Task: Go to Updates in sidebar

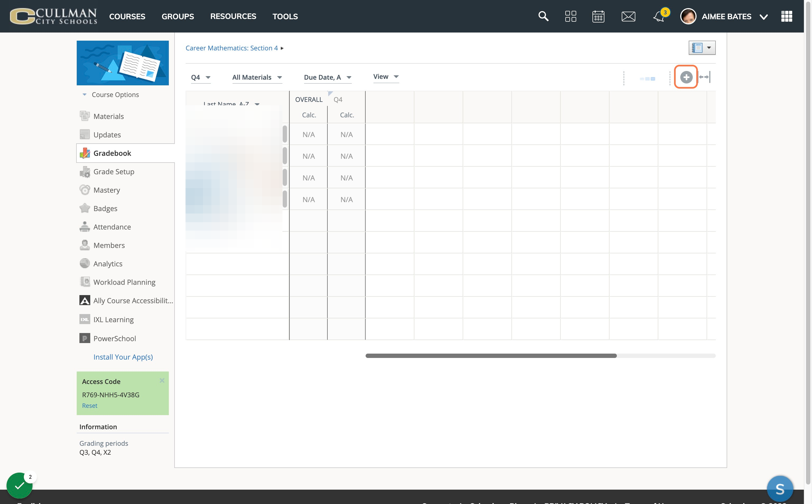Action: click(x=100, y=135)
